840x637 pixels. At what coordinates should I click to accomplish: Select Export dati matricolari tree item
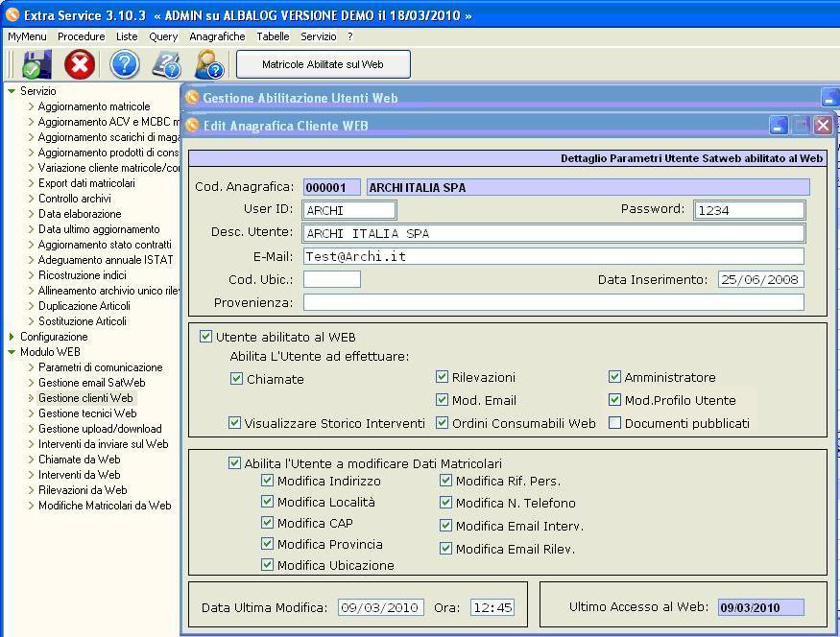tap(86, 183)
